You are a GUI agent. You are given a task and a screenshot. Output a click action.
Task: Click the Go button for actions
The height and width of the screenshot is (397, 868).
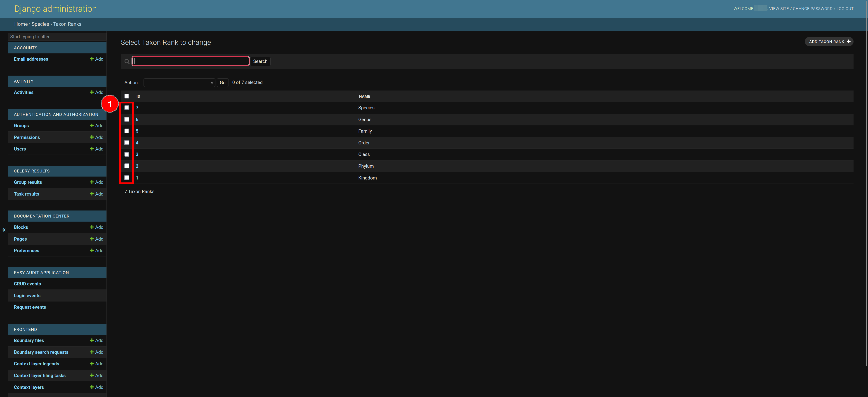click(222, 82)
